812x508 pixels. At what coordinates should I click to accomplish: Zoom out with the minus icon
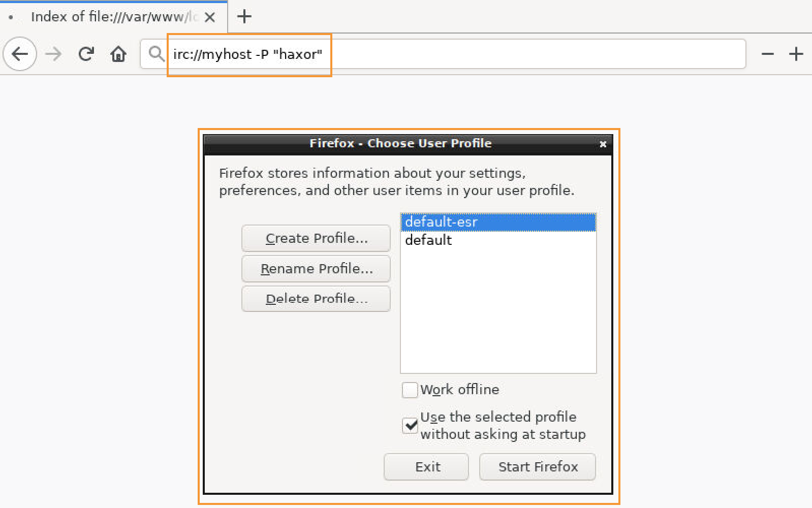pyautogui.click(x=767, y=54)
